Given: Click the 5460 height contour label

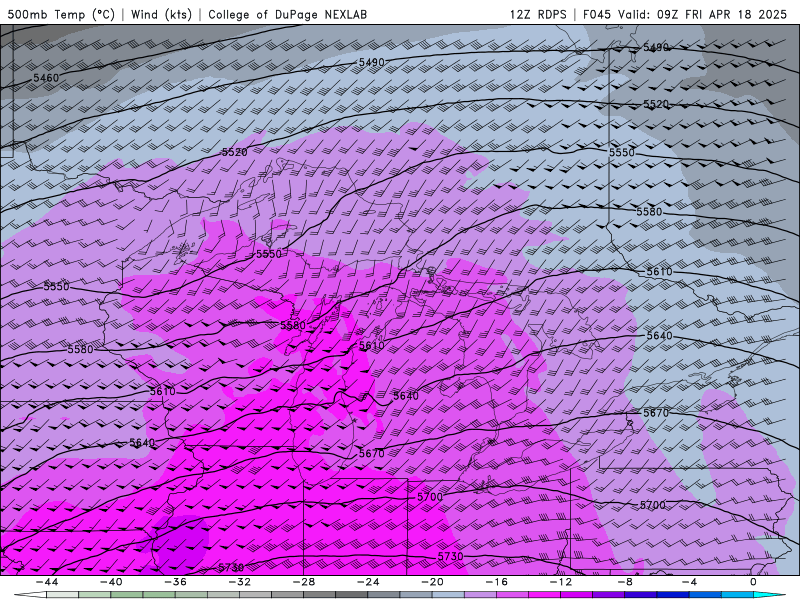Looking at the screenshot, I should tap(46, 78).
